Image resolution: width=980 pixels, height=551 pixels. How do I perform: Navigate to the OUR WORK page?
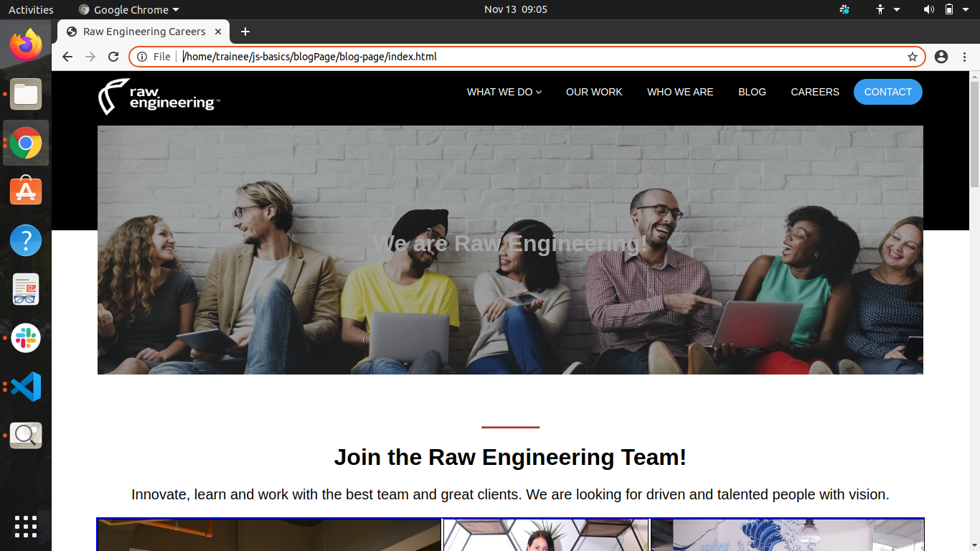click(594, 92)
